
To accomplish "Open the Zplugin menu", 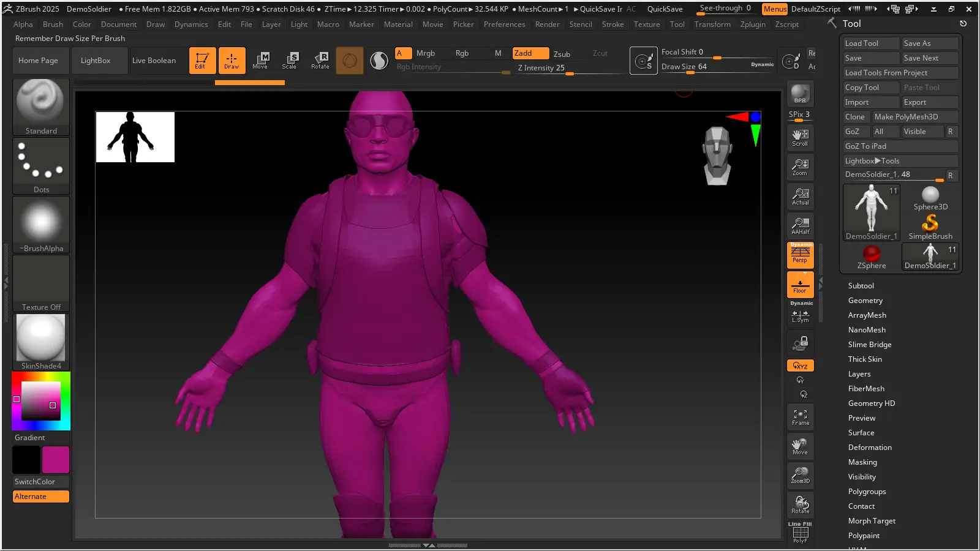I will [x=752, y=24].
